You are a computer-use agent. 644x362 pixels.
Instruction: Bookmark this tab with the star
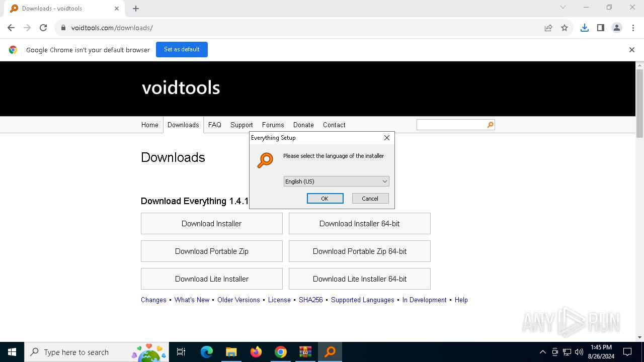pyautogui.click(x=565, y=28)
